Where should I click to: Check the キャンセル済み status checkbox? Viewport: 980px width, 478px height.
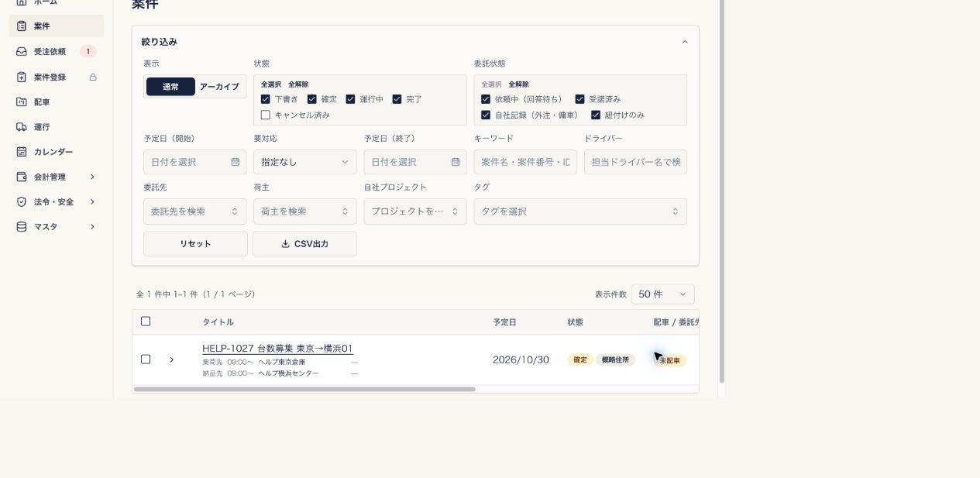point(266,115)
